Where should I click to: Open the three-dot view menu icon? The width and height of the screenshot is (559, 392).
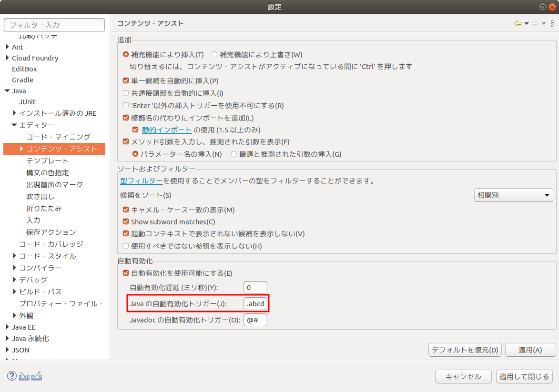[x=552, y=23]
